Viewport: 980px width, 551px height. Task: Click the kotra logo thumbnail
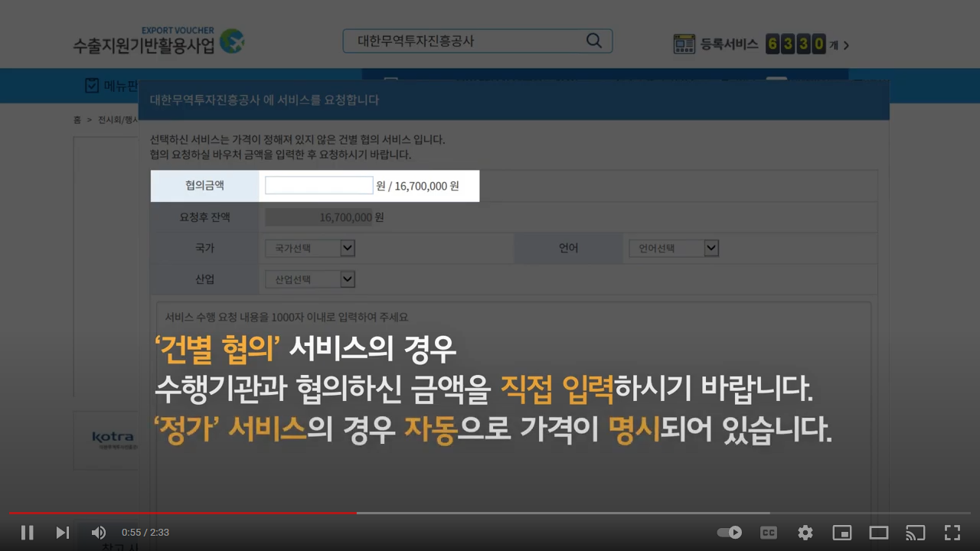pos(113,440)
